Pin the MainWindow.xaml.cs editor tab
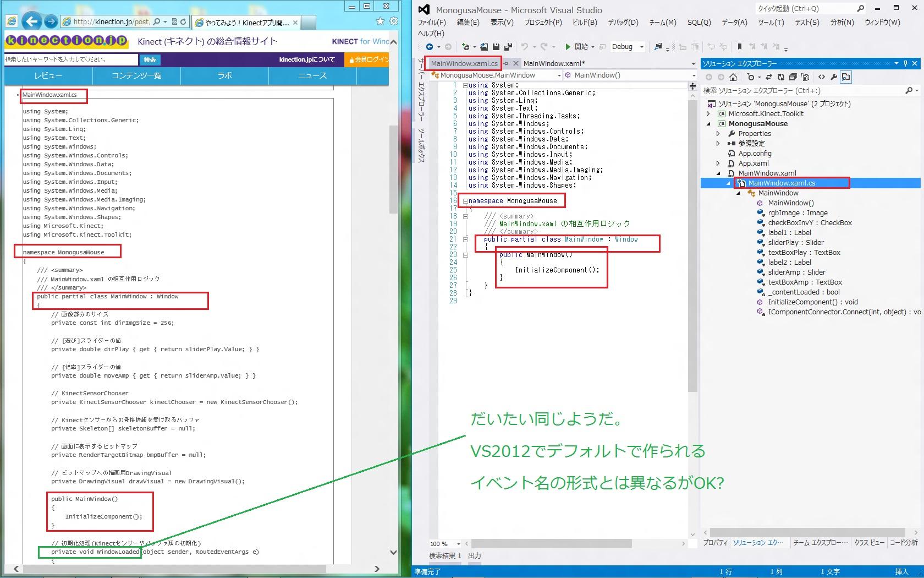The width and height of the screenshot is (924, 578). [506, 63]
